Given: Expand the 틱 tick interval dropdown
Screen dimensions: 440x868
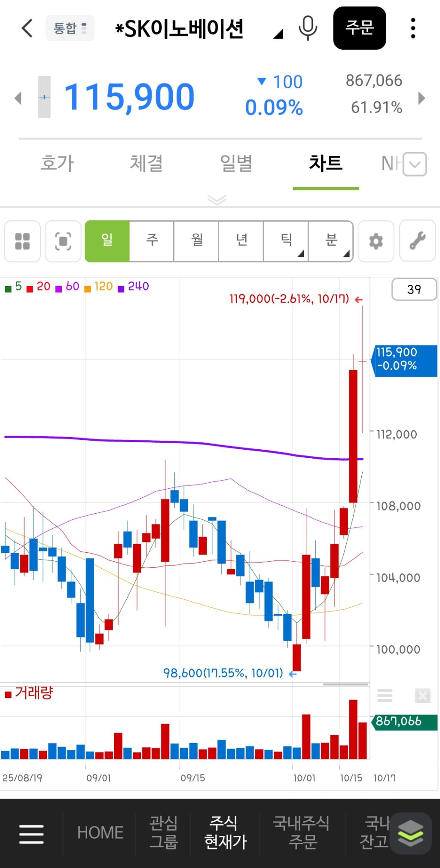Looking at the screenshot, I should pyautogui.click(x=286, y=241).
